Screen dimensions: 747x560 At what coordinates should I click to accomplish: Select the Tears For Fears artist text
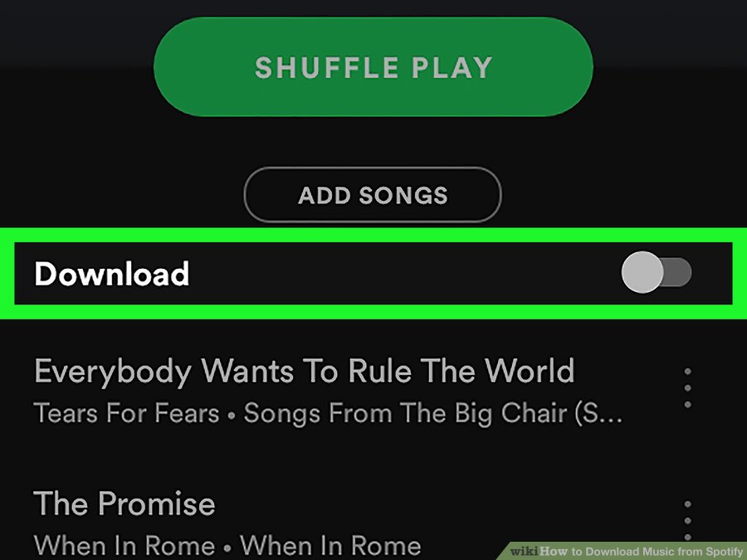click(127, 412)
